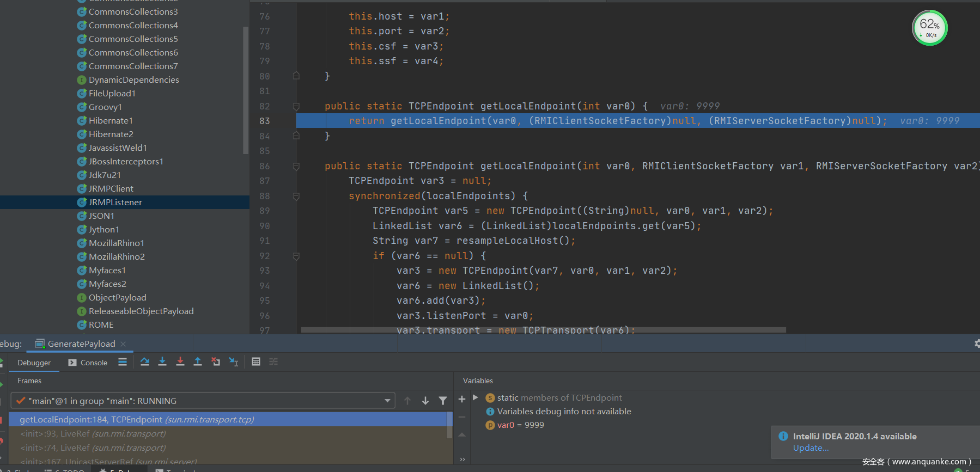Open the Evaluate Expression calculator icon
Image resolution: width=980 pixels, height=472 pixels.
(x=256, y=362)
